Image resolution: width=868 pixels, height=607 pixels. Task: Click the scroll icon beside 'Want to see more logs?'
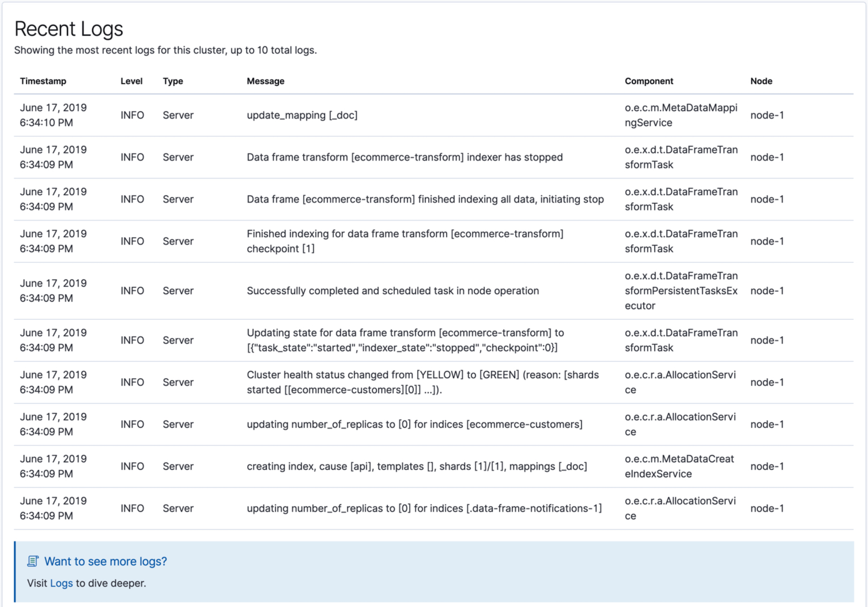(x=32, y=561)
